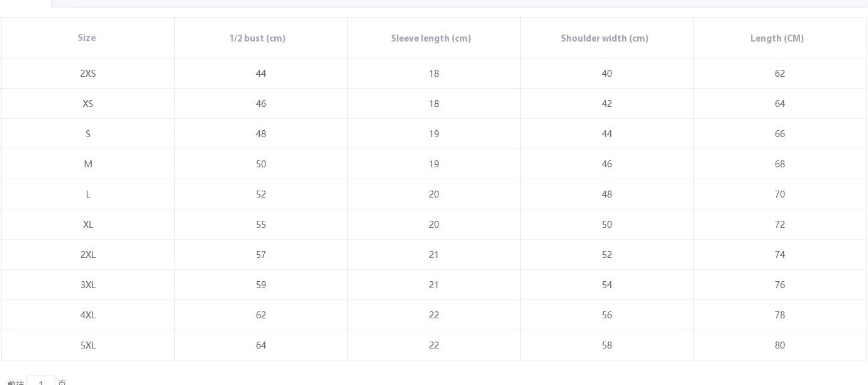This screenshot has height=385, width=868.
Task: Click Shoulder width (cm) column header
Action: 604,38
